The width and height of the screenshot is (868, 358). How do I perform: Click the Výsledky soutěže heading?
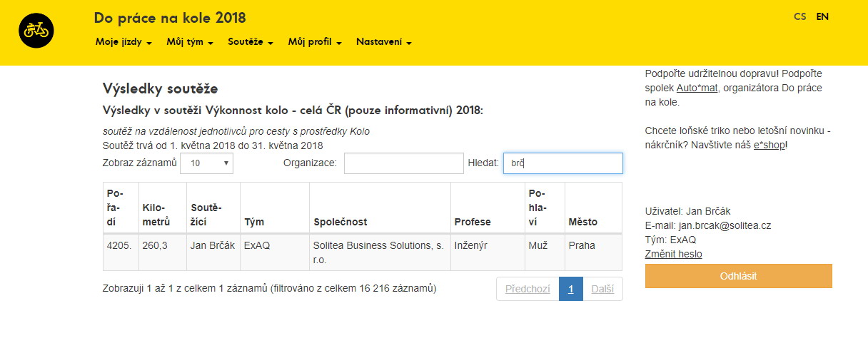pyautogui.click(x=160, y=89)
